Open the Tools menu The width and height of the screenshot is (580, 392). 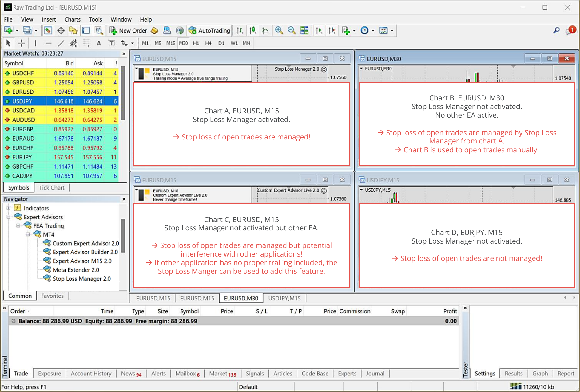coord(95,19)
